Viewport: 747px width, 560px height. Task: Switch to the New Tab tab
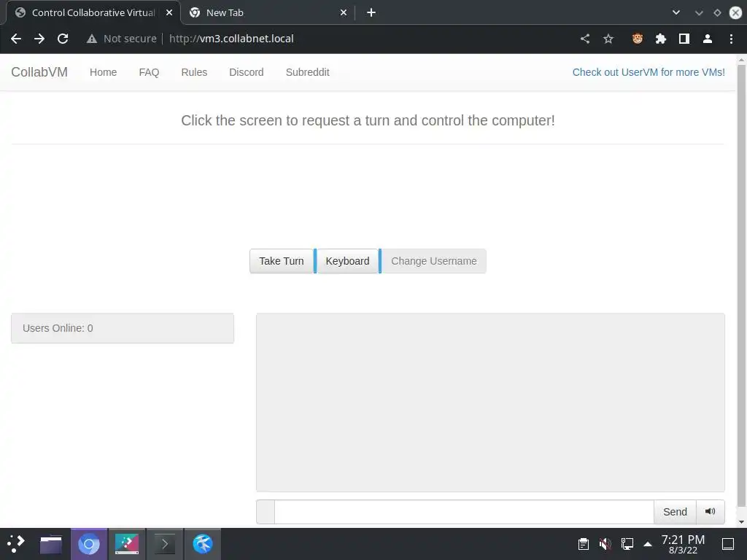click(268, 13)
